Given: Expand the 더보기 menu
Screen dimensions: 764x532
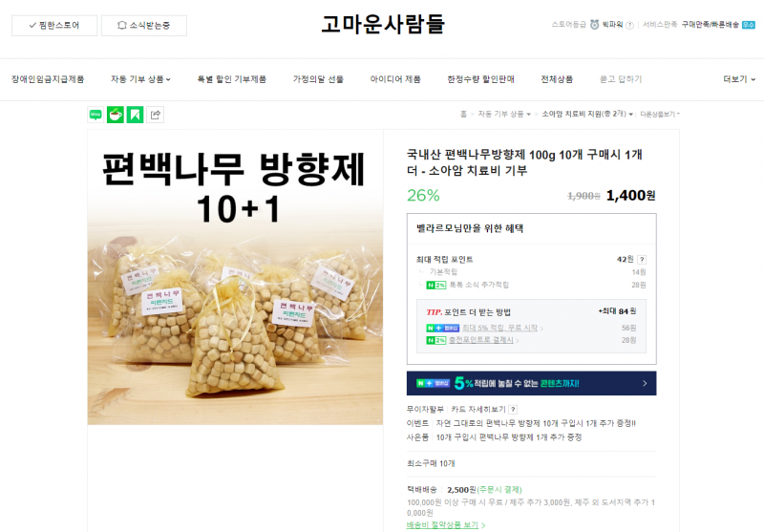Looking at the screenshot, I should pyautogui.click(x=739, y=79).
